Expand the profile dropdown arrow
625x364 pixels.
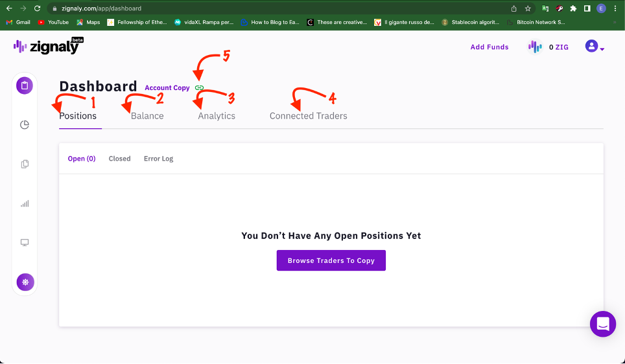point(602,49)
